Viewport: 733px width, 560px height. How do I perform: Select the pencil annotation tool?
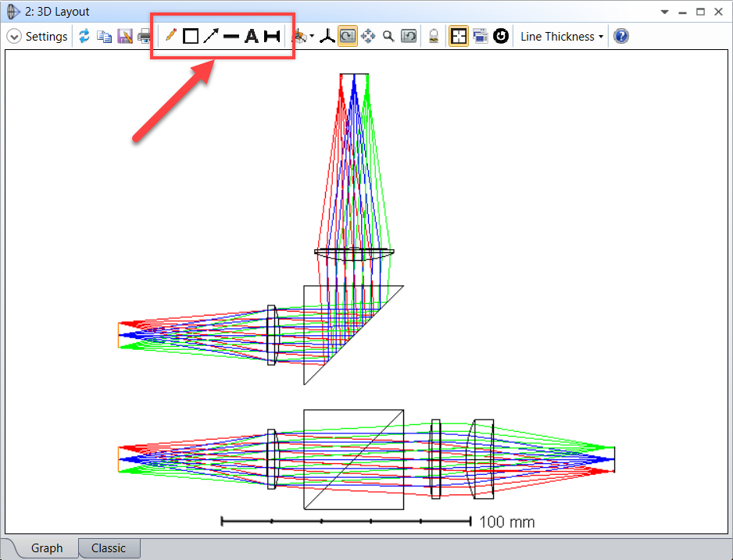(170, 36)
